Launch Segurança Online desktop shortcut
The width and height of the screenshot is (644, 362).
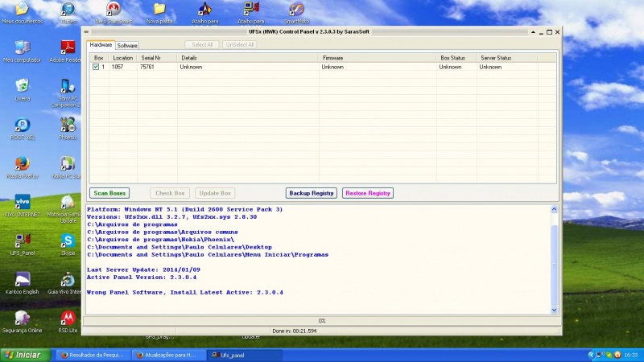[23, 322]
